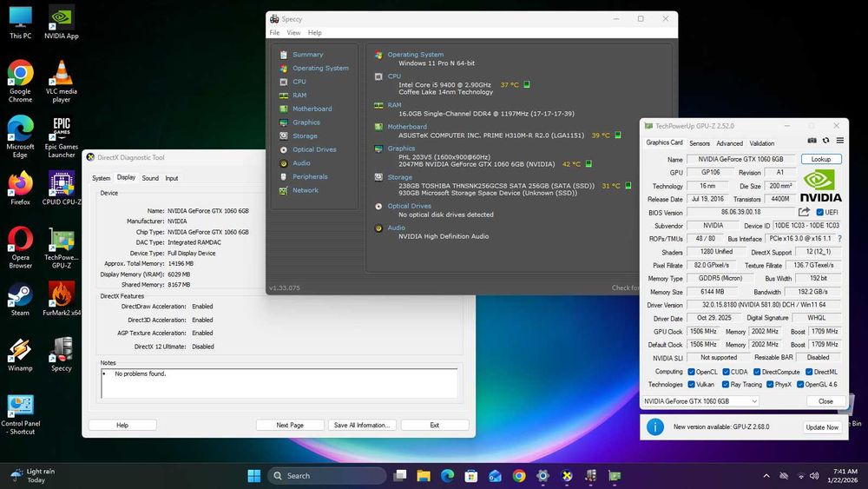
Task: Click the clock and date in taskbar
Action: pos(845,476)
